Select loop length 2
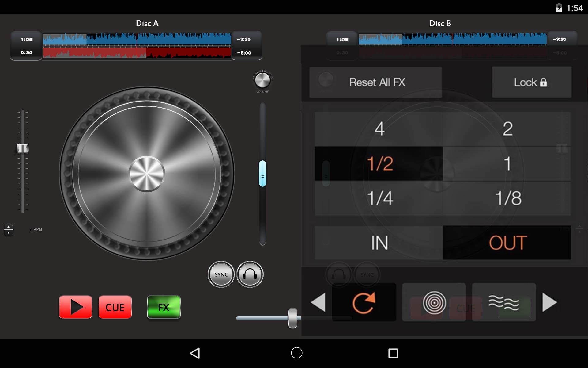The width and height of the screenshot is (588, 368). [x=507, y=129]
